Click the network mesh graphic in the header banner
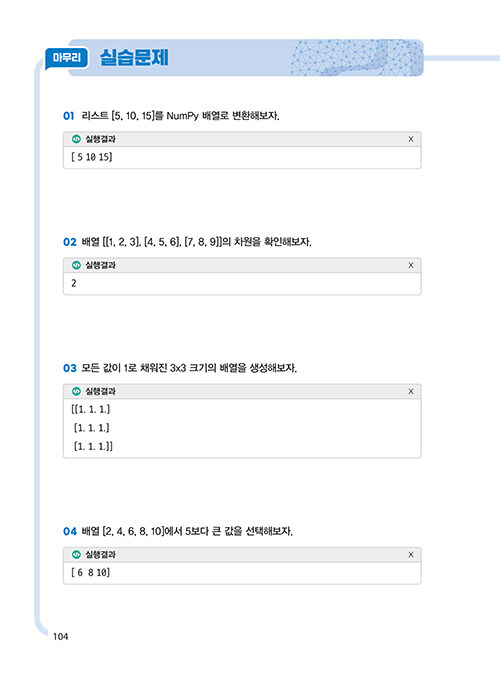 click(x=357, y=58)
